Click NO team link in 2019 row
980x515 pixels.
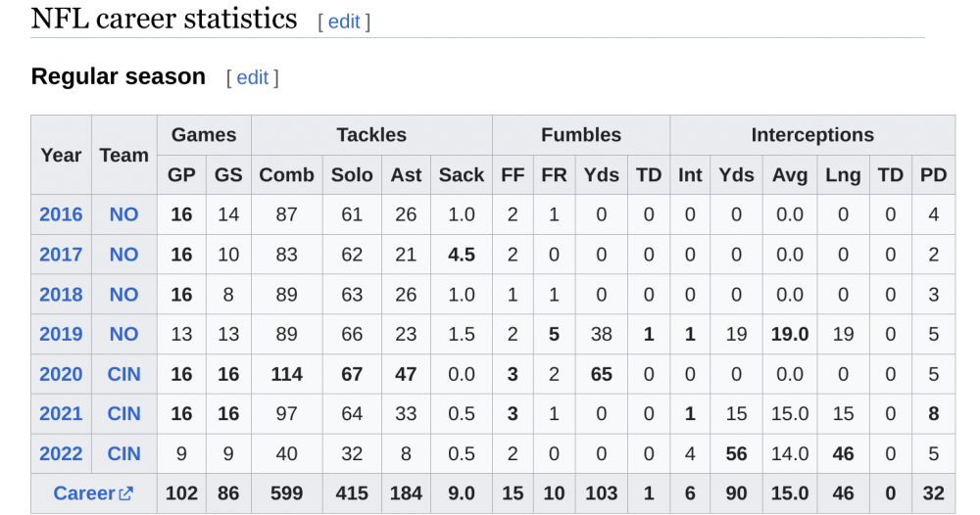(123, 335)
